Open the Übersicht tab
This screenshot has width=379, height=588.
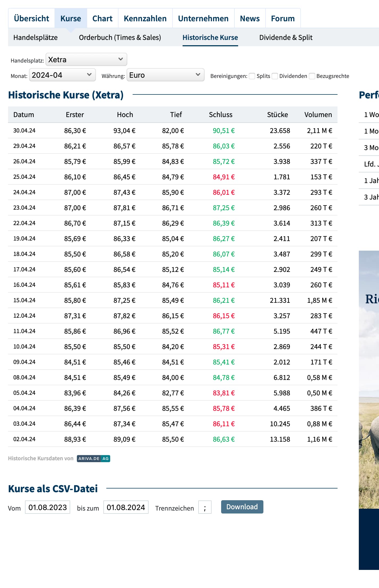[x=31, y=18]
